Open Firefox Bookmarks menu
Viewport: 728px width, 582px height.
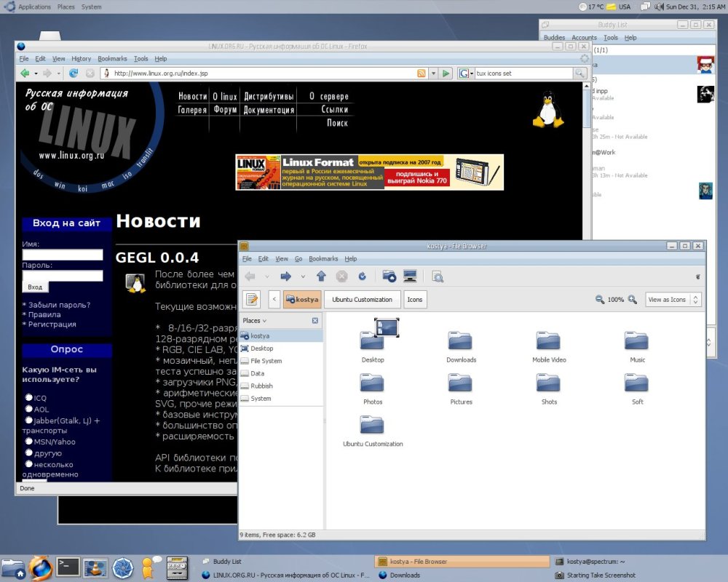tap(112, 58)
